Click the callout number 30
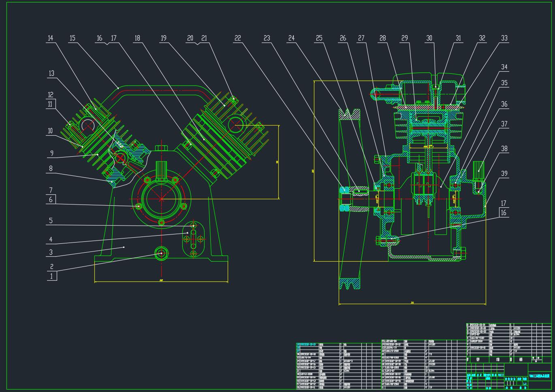 pos(429,38)
